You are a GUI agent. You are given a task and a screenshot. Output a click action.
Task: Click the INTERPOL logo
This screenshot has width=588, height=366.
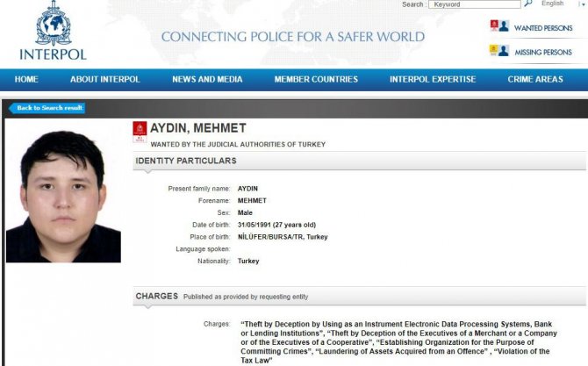pyautogui.click(x=53, y=32)
